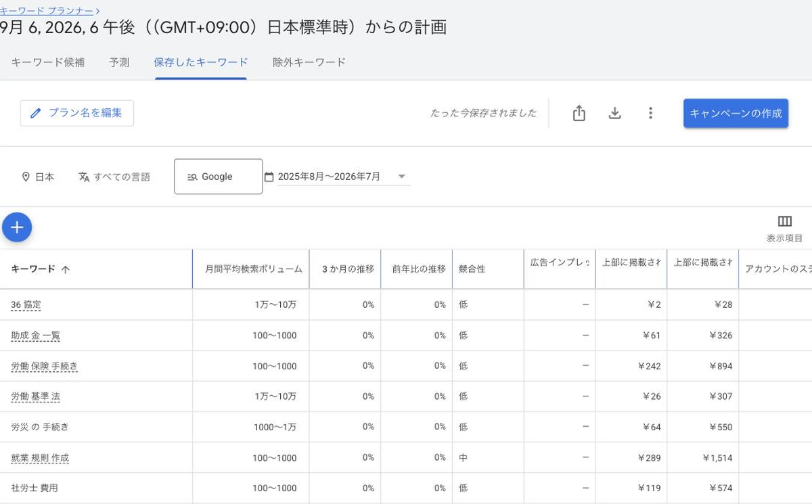Open the 除外キーワード tab
The height and width of the screenshot is (504, 812).
pyautogui.click(x=309, y=62)
